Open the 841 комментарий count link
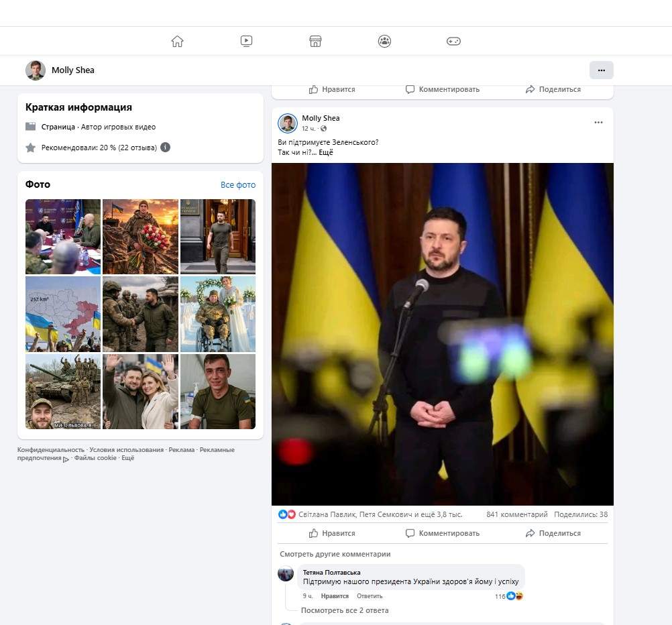The height and width of the screenshot is (625, 672). pyautogui.click(x=517, y=514)
